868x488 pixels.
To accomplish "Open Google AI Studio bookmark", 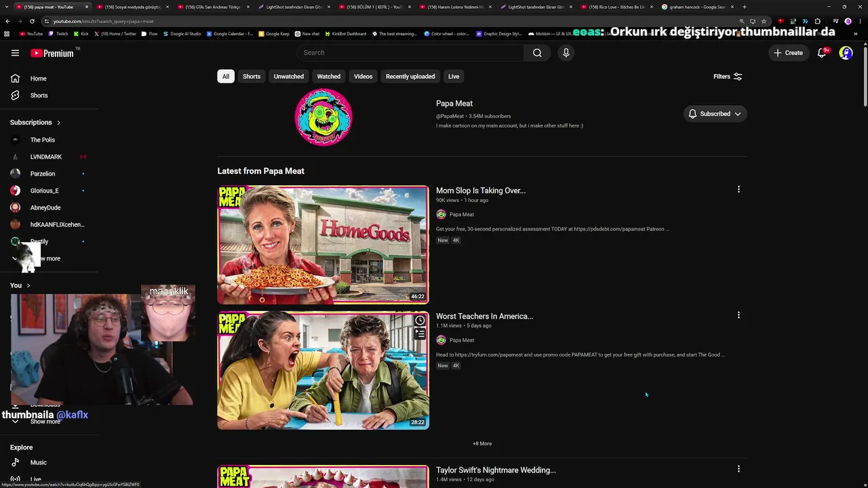I will (182, 34).
